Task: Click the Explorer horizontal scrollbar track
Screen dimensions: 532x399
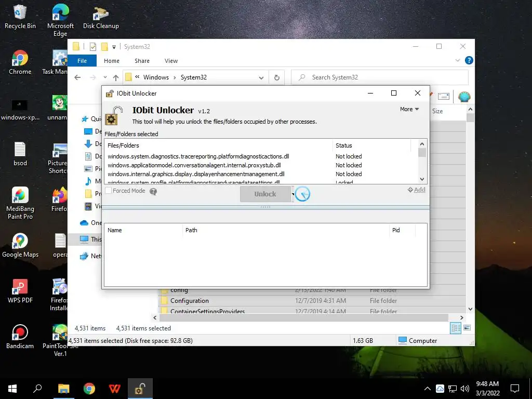Action: (x=303, y=317)
